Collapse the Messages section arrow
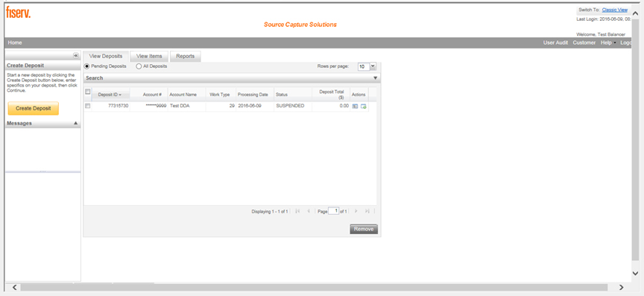Screen dimensions: 644x296 click(x=75, y=123)
